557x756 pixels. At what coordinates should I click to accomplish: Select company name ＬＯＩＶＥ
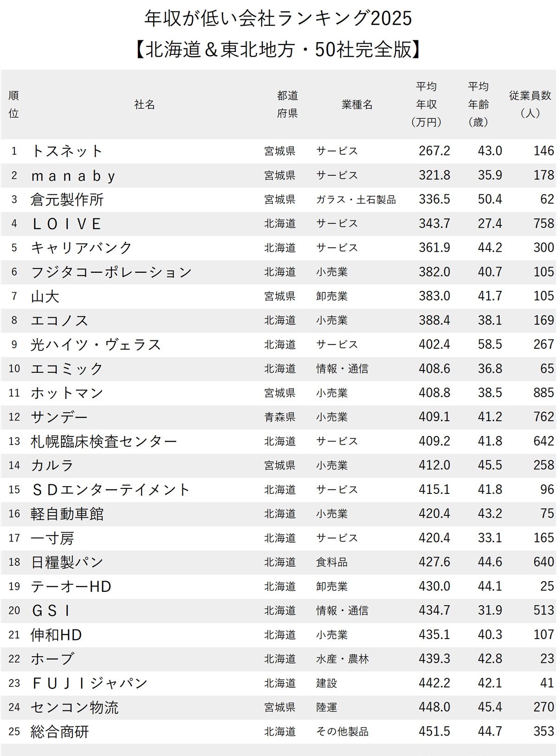click(x=66, y=224)
